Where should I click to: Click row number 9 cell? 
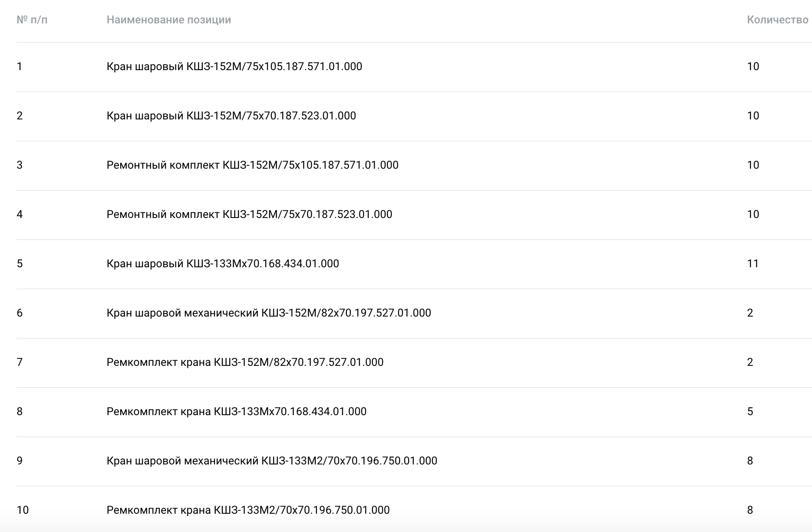pos(20,461)
